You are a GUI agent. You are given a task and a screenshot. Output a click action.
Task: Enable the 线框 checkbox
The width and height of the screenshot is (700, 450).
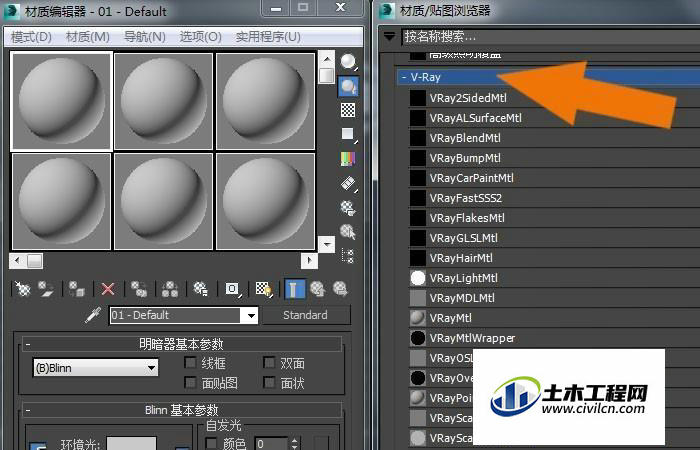click(x=191, y=362)
